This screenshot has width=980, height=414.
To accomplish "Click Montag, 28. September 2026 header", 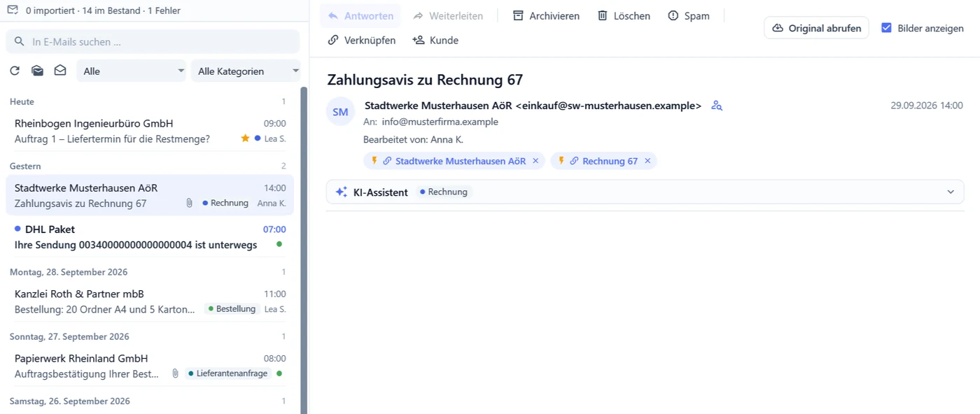I will point(69,272).
